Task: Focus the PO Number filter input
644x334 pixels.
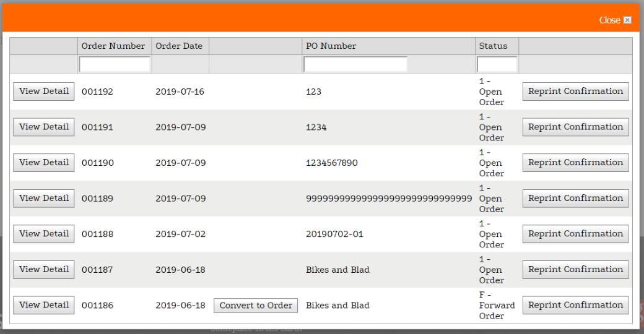Action: (355, 64)
